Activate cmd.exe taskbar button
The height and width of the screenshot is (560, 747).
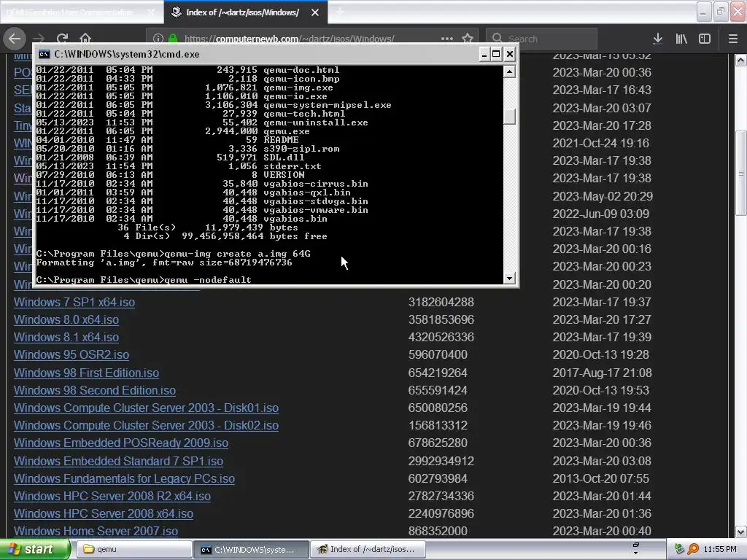pos(251,549)
